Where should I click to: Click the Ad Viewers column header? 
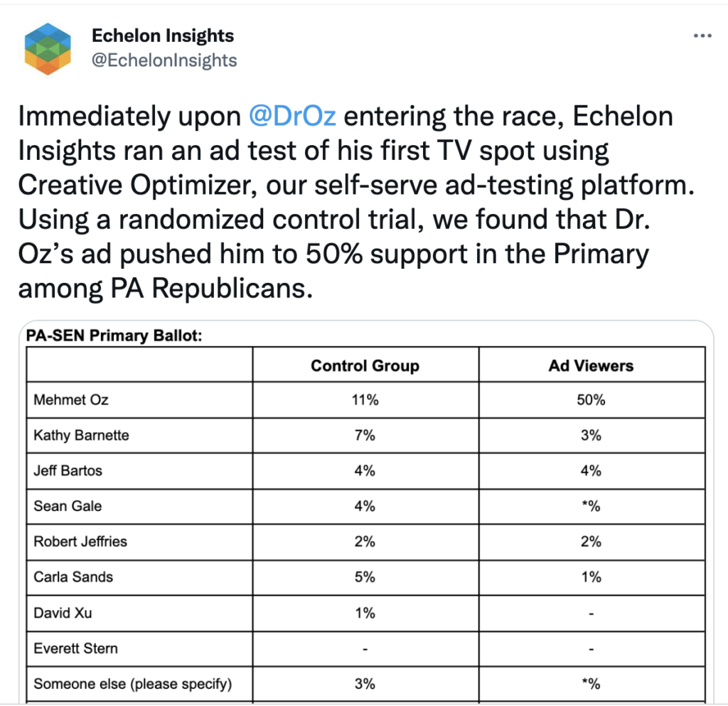591,365
